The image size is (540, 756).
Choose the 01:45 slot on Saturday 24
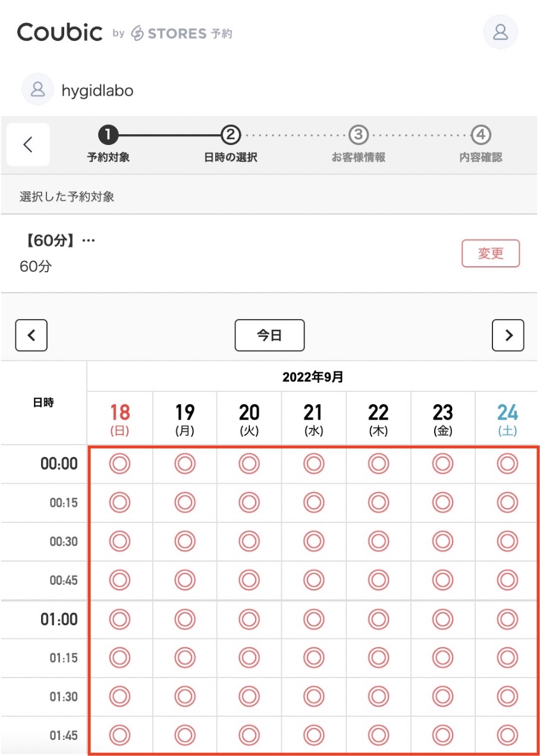[507, 735]
